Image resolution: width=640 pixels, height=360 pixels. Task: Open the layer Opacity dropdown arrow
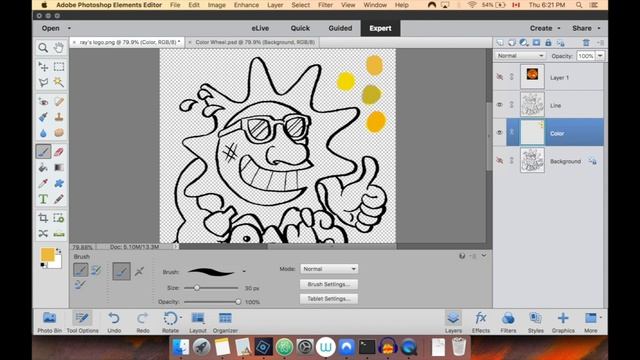[x=600, y=56]
